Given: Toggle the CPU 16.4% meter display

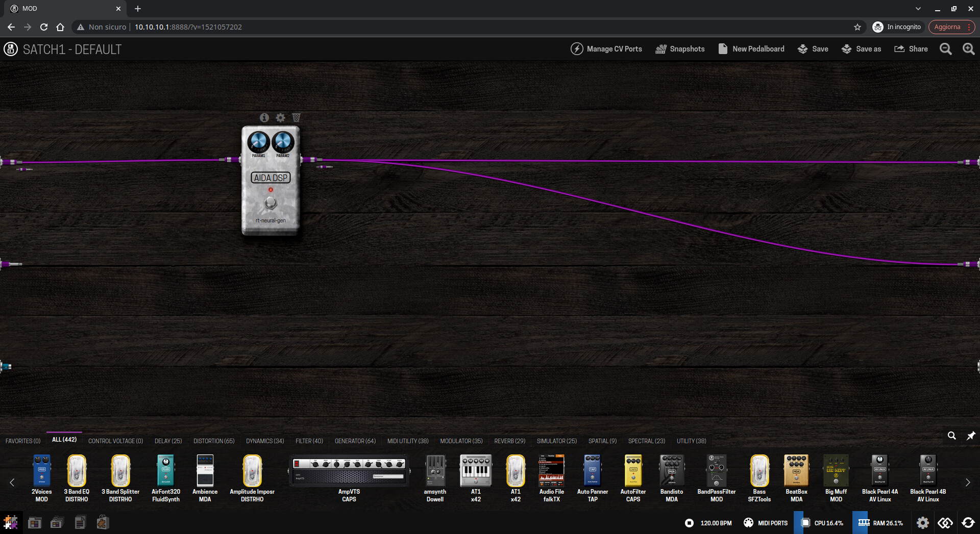Looking at the screenshot, I should [822, 523].
